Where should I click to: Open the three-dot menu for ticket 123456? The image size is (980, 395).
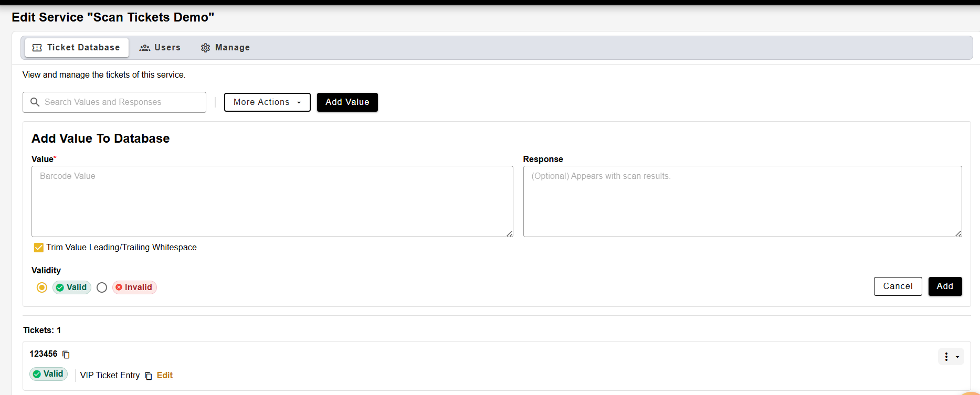[951, 357]
